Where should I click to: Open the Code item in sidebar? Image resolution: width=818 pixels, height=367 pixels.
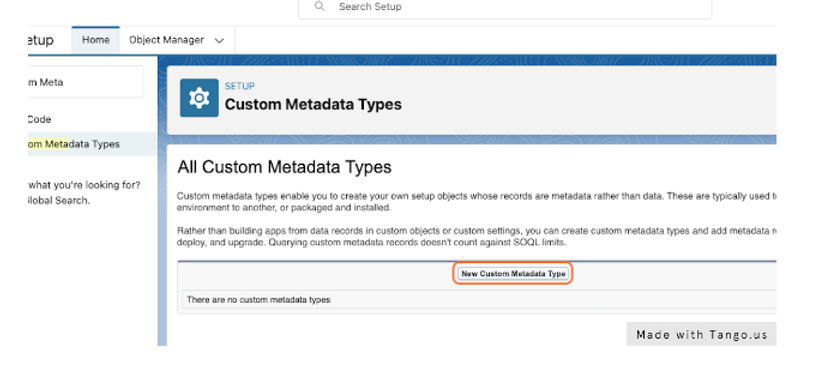[39, 120]
